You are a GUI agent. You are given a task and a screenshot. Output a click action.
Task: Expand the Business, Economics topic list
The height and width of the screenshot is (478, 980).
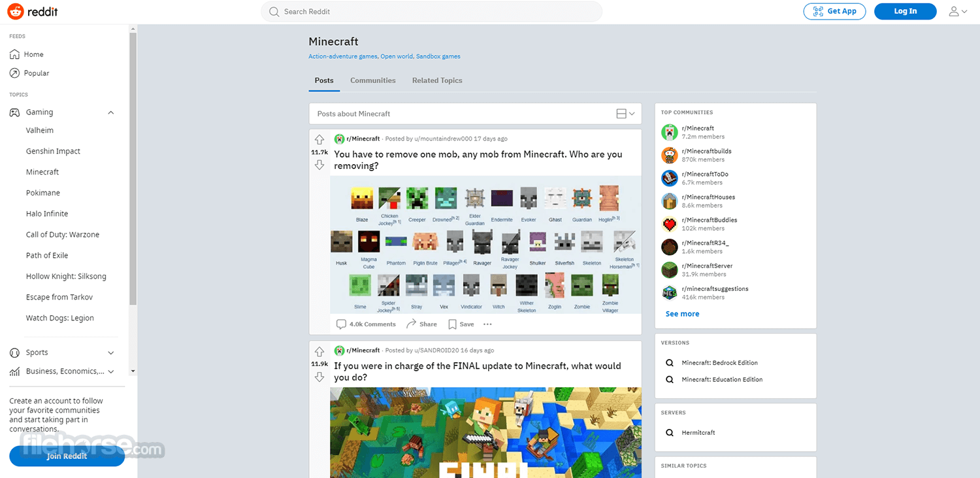[x=111, y=371]
